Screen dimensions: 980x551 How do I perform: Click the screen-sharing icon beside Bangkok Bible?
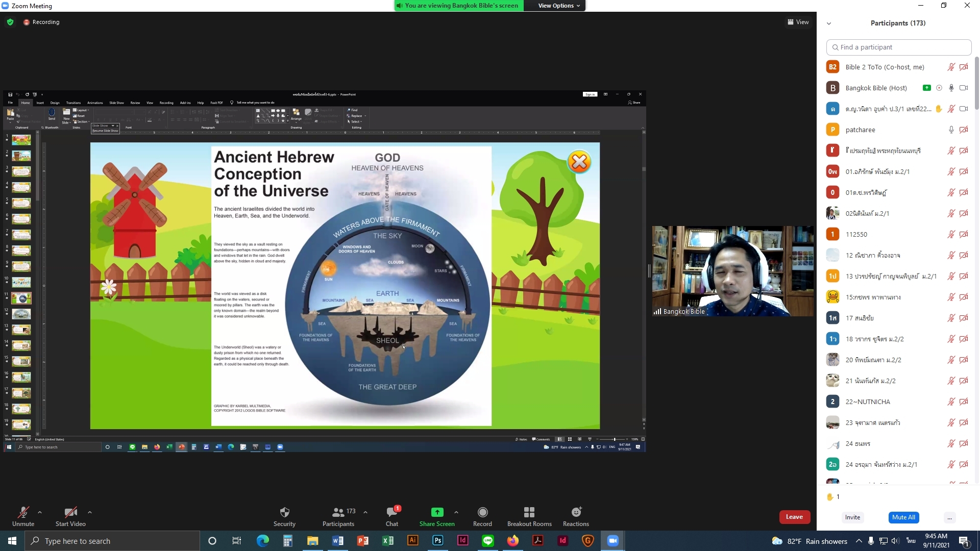coord(926,88)
